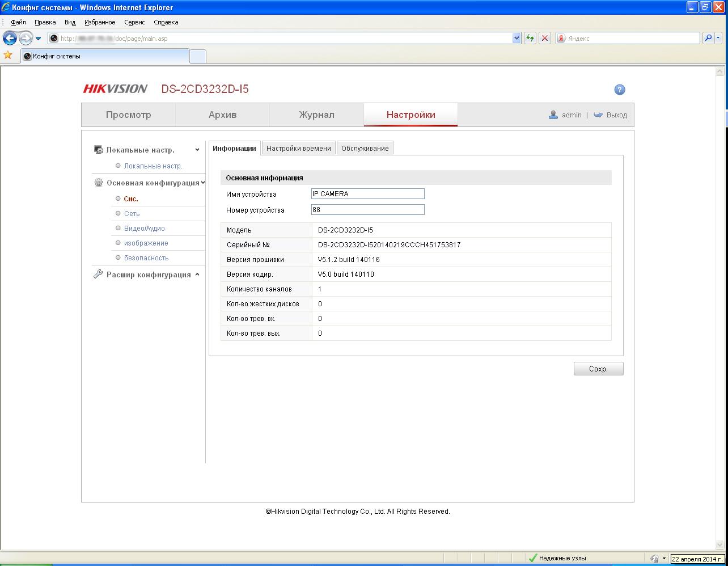728x566 pixels.
Task: Click the trusted sites green checkmark
Action: pyautogui.click(x=532, y=558)
